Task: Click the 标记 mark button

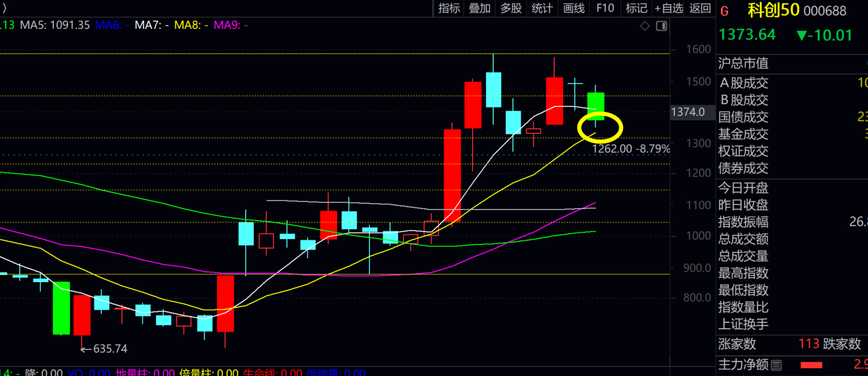Action: click(636, 8)
